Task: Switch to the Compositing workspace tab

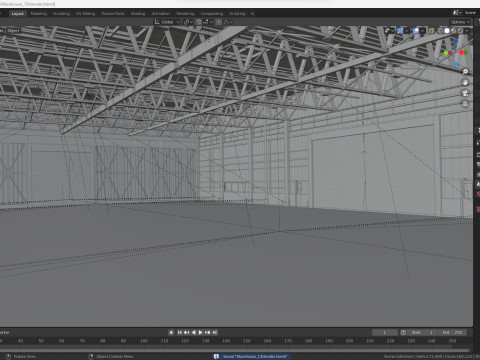Action: (x=212, y=13)
